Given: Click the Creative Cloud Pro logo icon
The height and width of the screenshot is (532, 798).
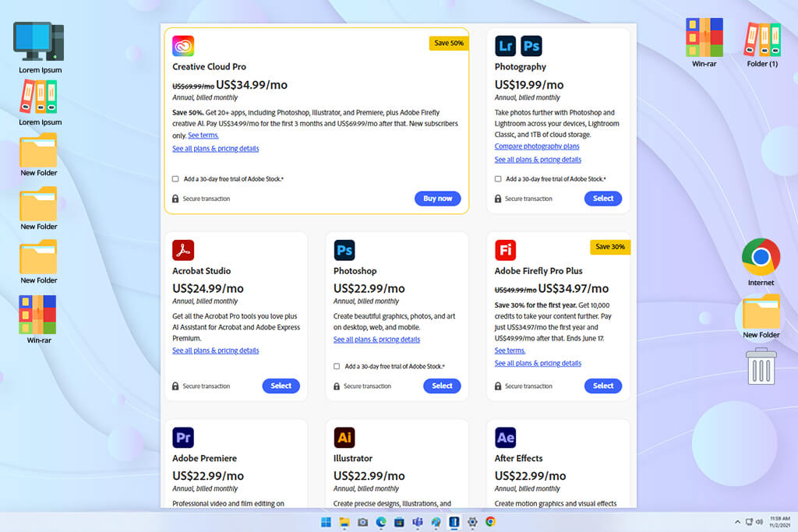Looking at the screenshot, I should (x=183, y=46).
